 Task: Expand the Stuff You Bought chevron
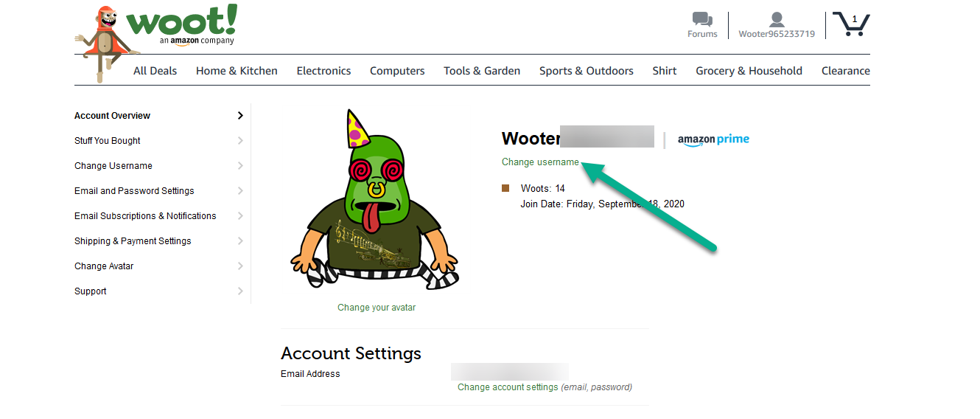[240, 141]
